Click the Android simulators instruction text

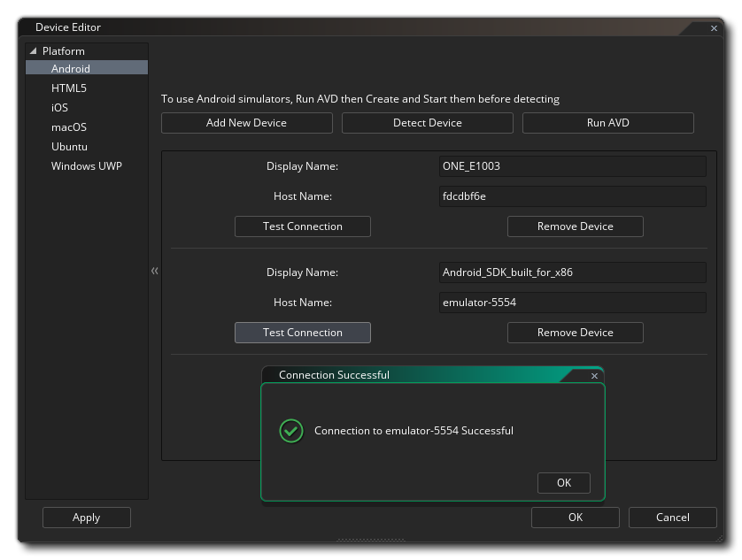(x=360, y=99)
